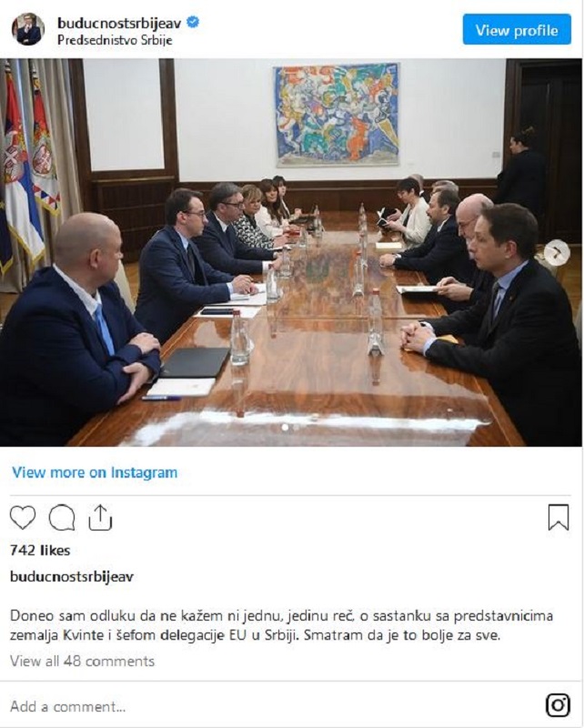Expand View all 48 comments
The image size is (584, 728).
pos(82,662)
